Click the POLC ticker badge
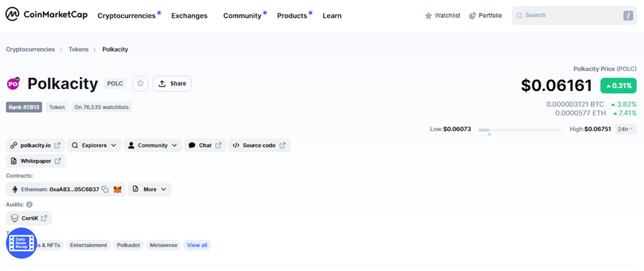 tap(114, 84)
